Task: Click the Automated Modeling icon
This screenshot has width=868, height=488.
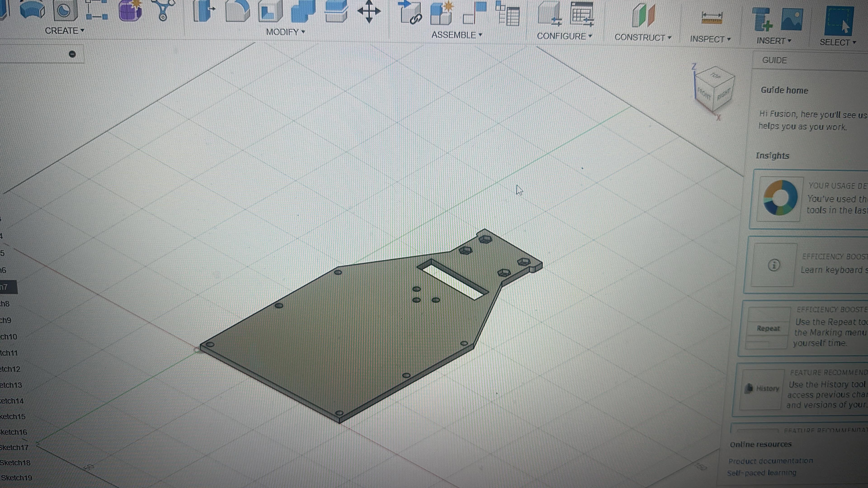Action: pyautogui.click(x=163, y=10)
